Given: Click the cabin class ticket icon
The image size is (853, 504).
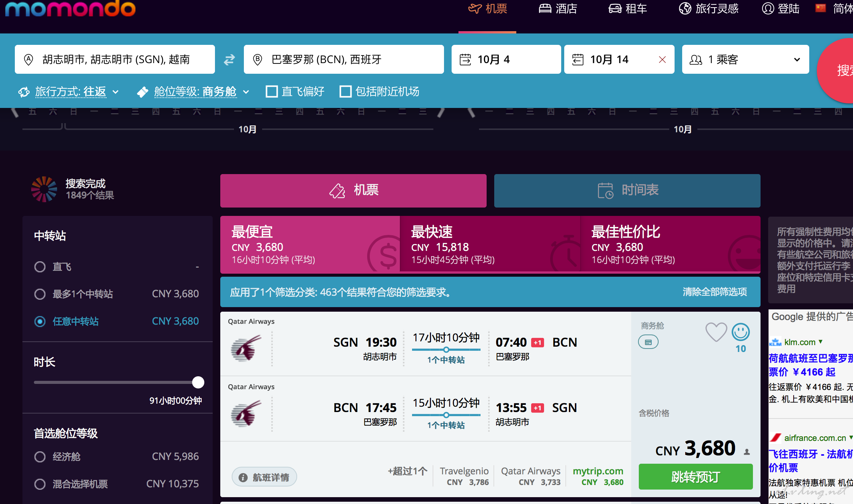Looking at the screenshot, I should pyautogui.click(x=143, y=92).
